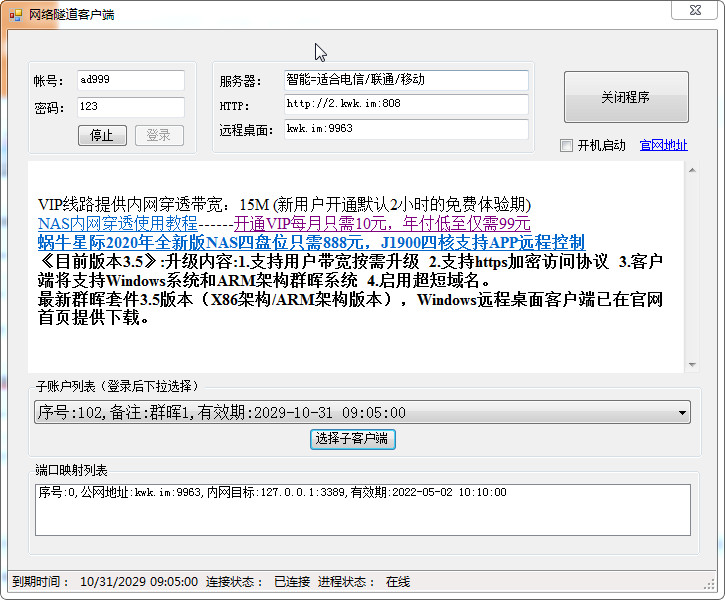Screen dimensions: 725x600
Task: Open the NAS内网穿透使用教程 link
Action: click(118, 223)
